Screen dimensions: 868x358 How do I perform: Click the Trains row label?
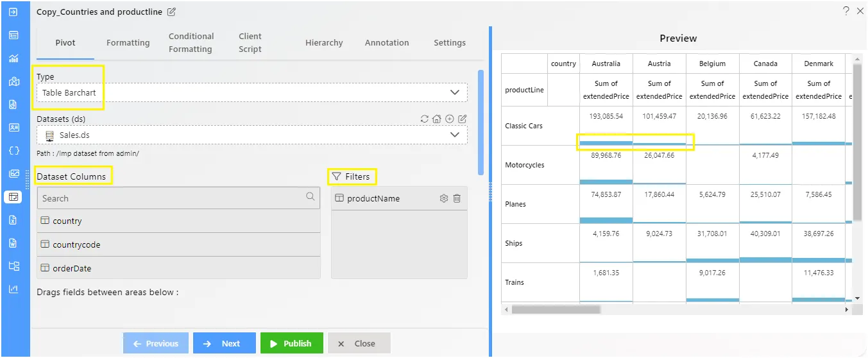[x=515, y=282]
